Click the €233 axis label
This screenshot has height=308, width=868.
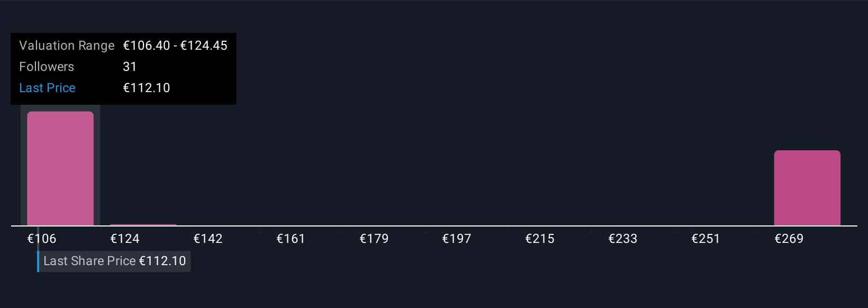click(x=623, y=239)
